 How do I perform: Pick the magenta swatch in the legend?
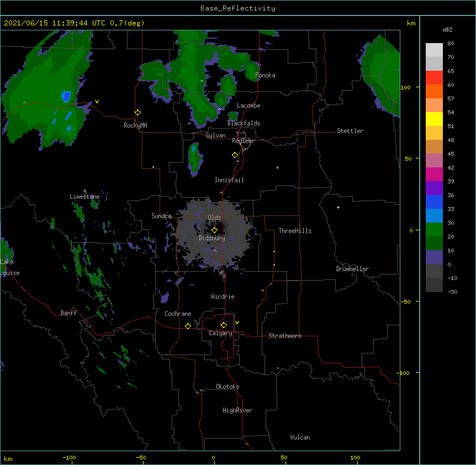coord(434,174)
